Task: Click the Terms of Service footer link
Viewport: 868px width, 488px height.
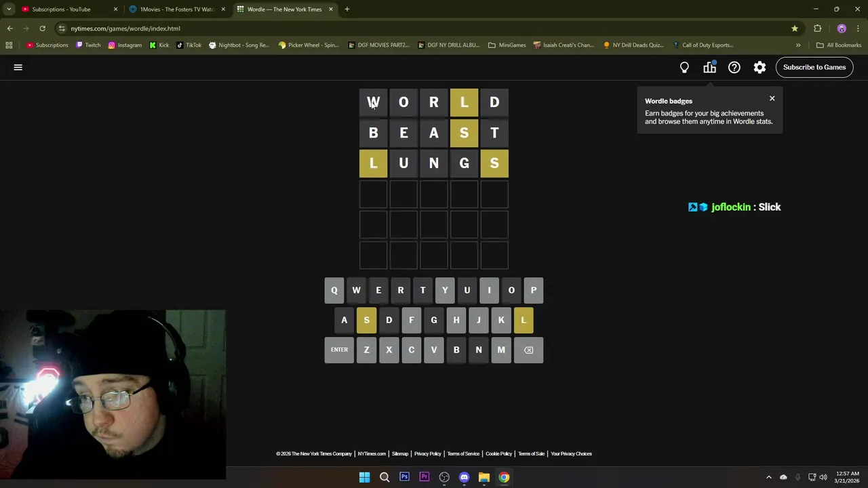Action: pyautogui.click(x=463, y=454)
